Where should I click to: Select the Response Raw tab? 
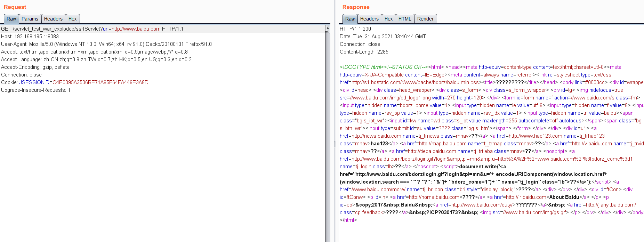pyautogui.click(x=350, y=19)
